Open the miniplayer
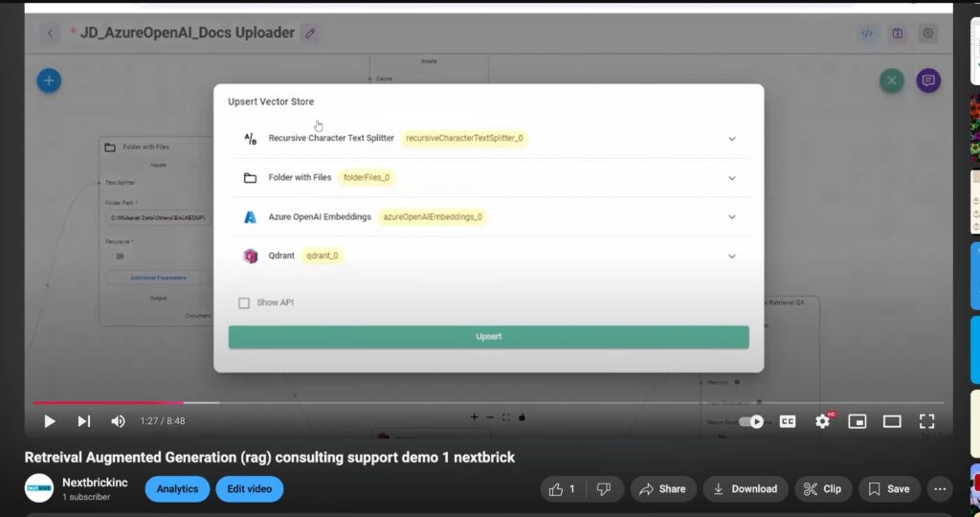The height and width of the screenshot is (517, 980). pos(857,421)
